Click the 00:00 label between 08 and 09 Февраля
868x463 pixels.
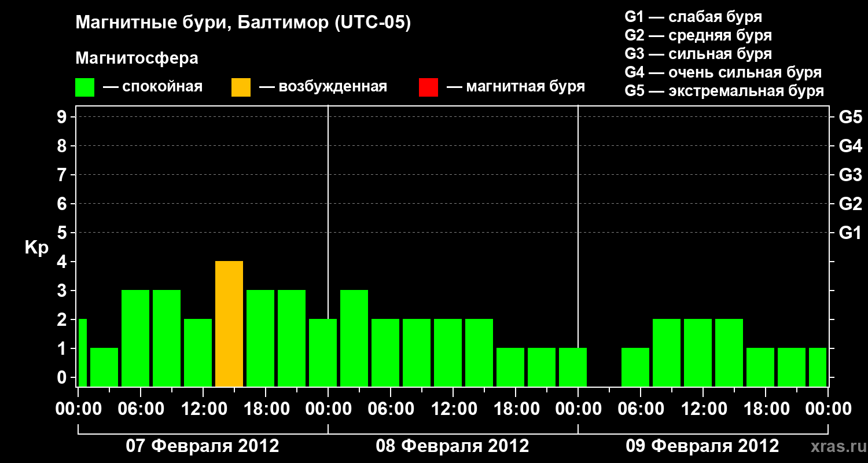(578, 409)
